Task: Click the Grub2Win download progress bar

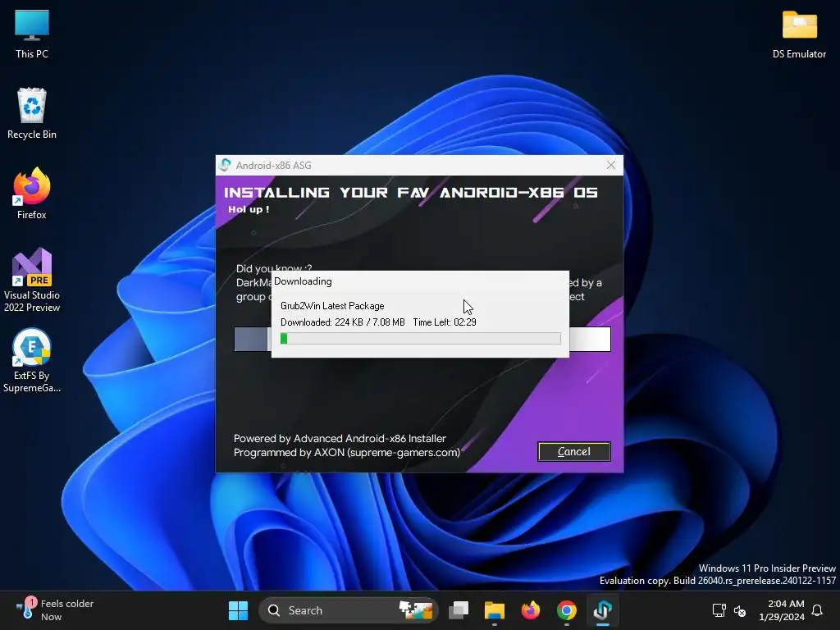Action: pos(421,339)
